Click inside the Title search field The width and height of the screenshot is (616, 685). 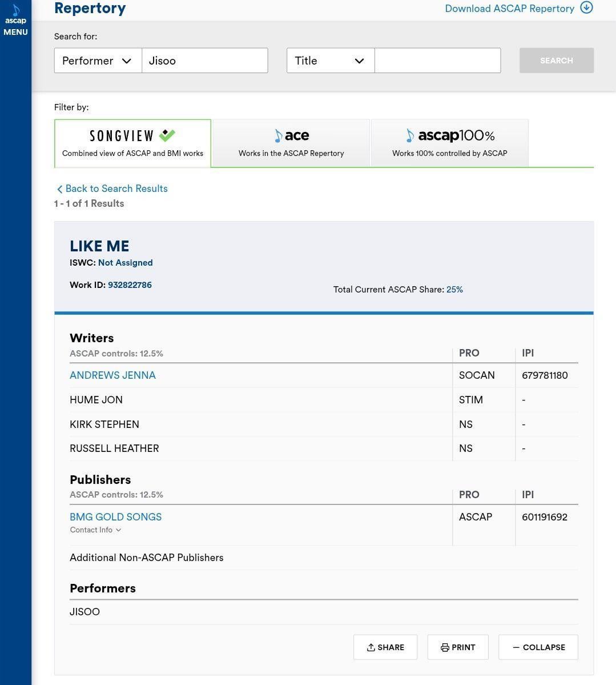tap(437, 61)
